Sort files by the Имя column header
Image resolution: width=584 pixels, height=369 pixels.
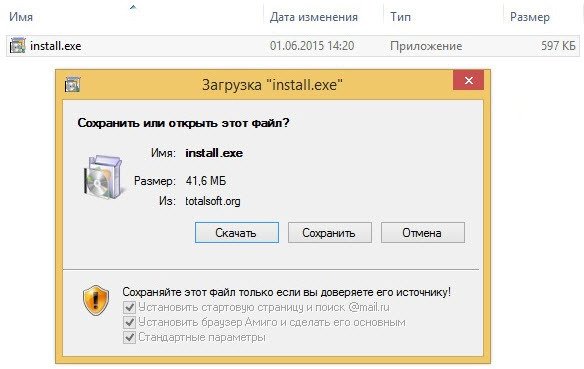point(21,17)
